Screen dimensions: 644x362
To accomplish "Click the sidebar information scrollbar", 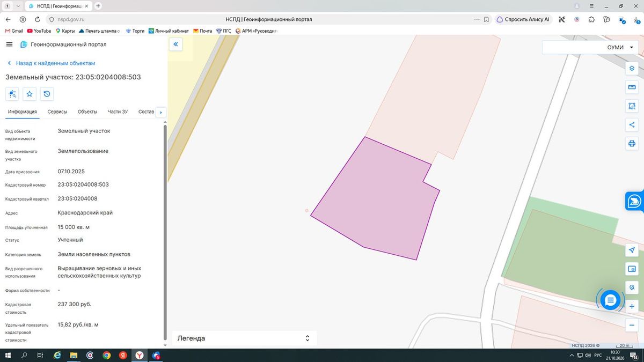I will 165,233.
